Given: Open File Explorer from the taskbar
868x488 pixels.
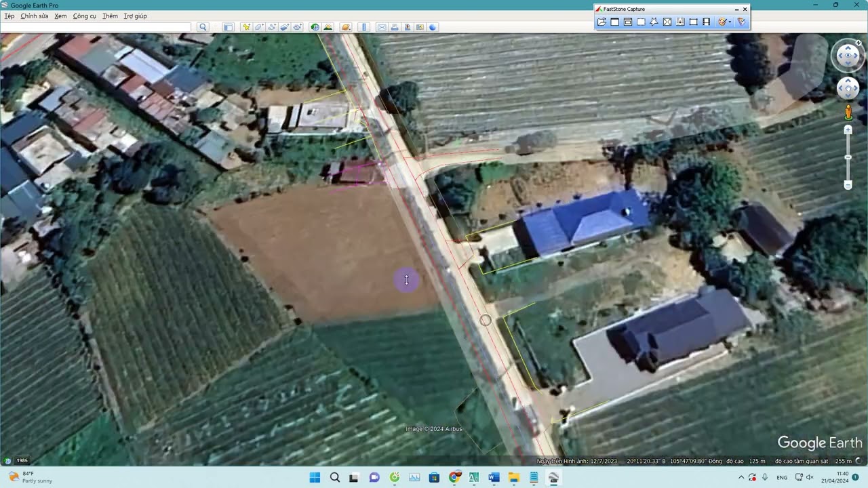Looking at the screenshot, I should tap(514, 477).
